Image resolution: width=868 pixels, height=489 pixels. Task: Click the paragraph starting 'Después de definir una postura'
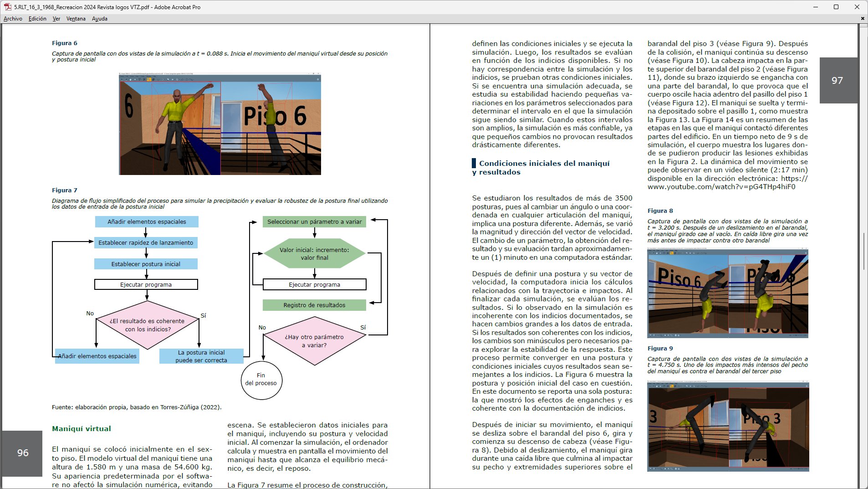point(552,341)
